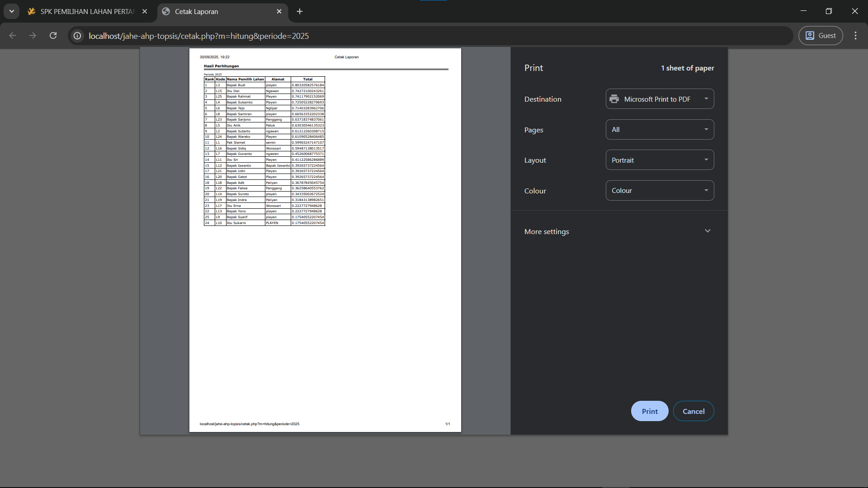Open the Layout dropdown showing Portrait
The width and height of the screenshot is (868, 488).
click(660, 160)
